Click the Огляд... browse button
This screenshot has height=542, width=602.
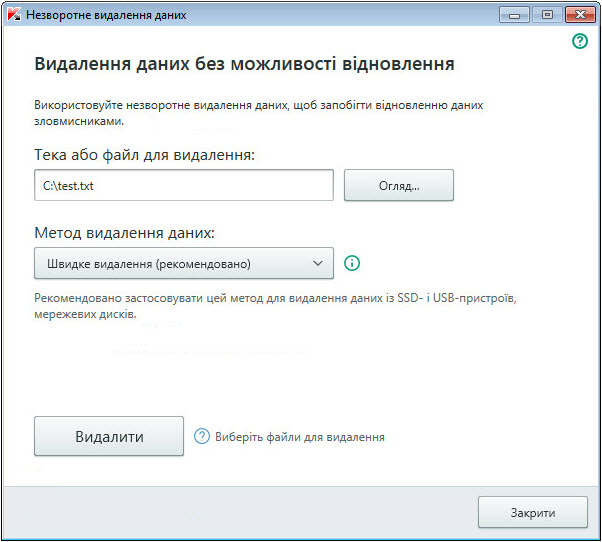[399, 185]
